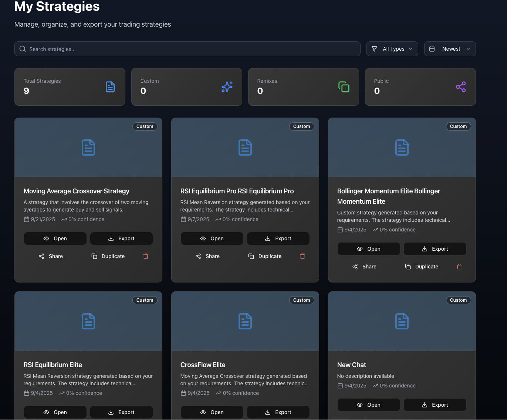507x420 pixels.
Task: Expand the Newest sorting dropdown
Action: click(450, 49)
